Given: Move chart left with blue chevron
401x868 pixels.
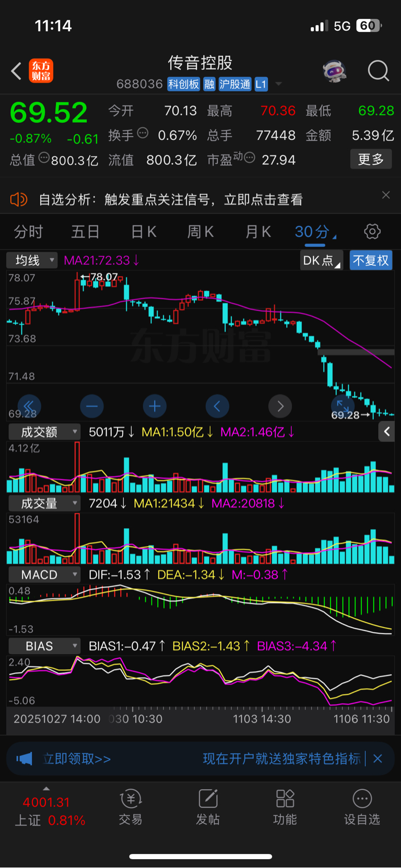Looking at the screenshot, I should pos(217,406).
